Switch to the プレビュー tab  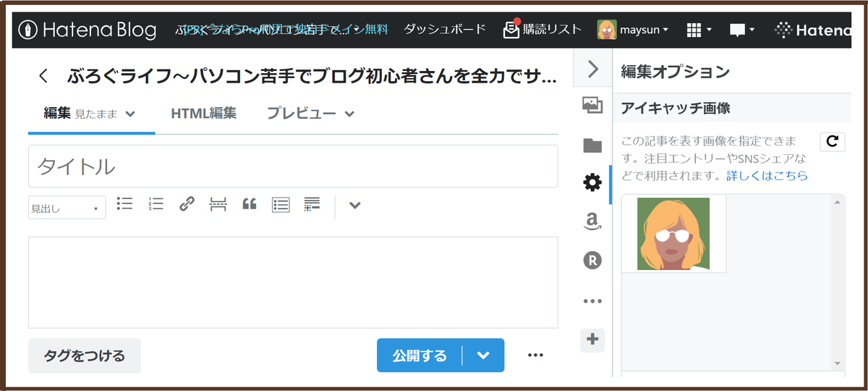coord(301,114)
